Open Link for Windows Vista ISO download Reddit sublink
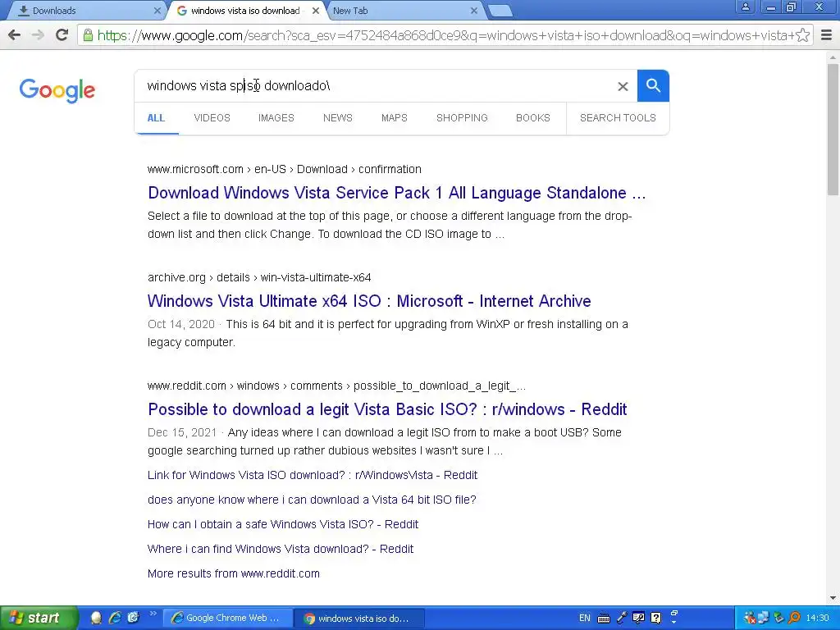The width and height of the screenshot is (840, 630). (313, 475)
